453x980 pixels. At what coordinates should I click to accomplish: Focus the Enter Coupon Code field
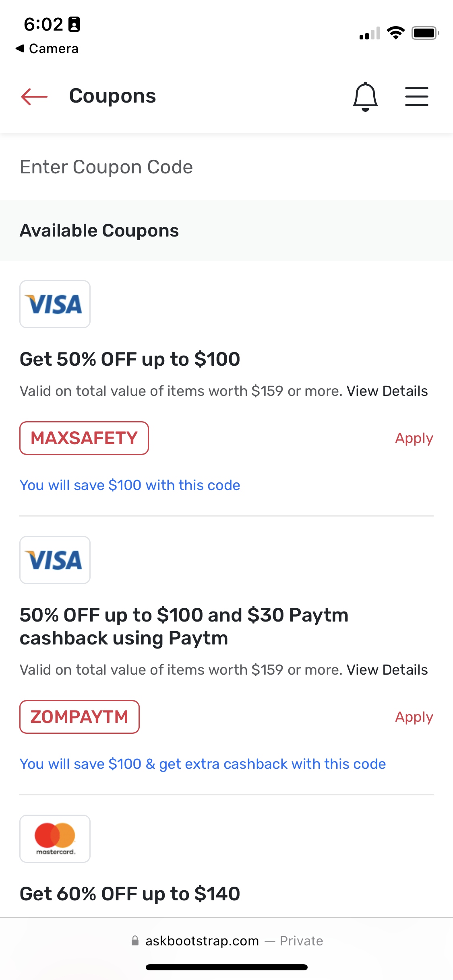[226, 167]
